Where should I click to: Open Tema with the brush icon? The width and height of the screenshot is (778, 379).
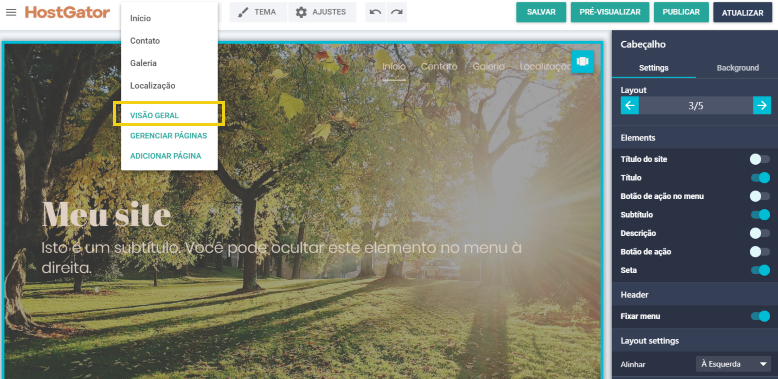258,12
